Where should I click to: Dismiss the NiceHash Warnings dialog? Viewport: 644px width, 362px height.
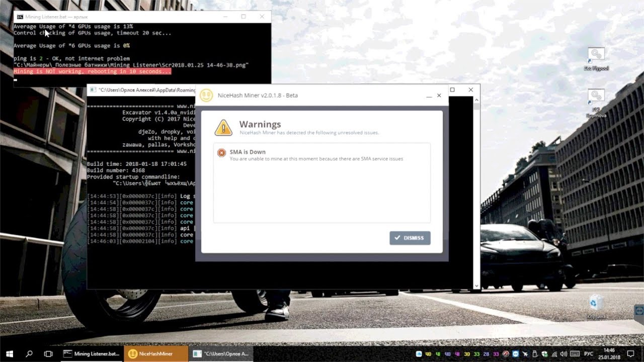(410, 238)
